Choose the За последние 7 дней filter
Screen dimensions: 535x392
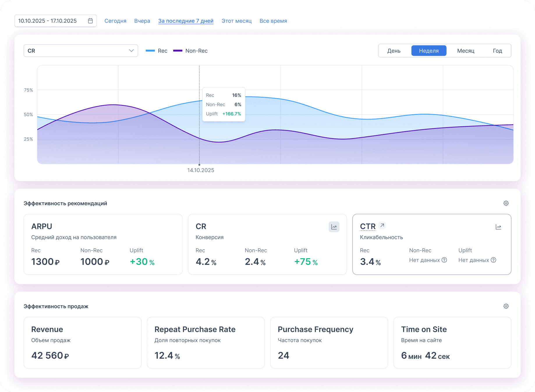point(186,21)
